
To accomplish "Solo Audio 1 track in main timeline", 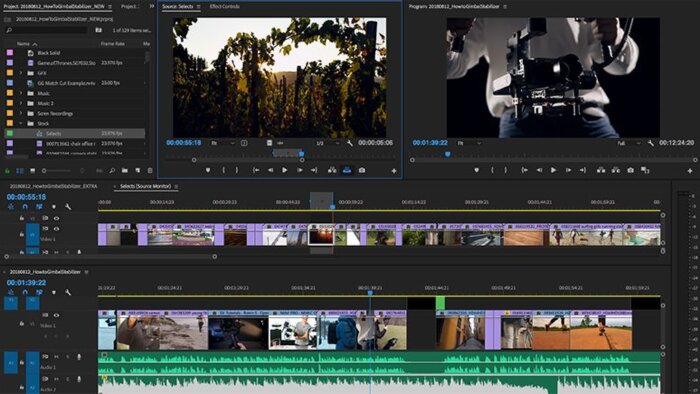I will coord(67,357).
